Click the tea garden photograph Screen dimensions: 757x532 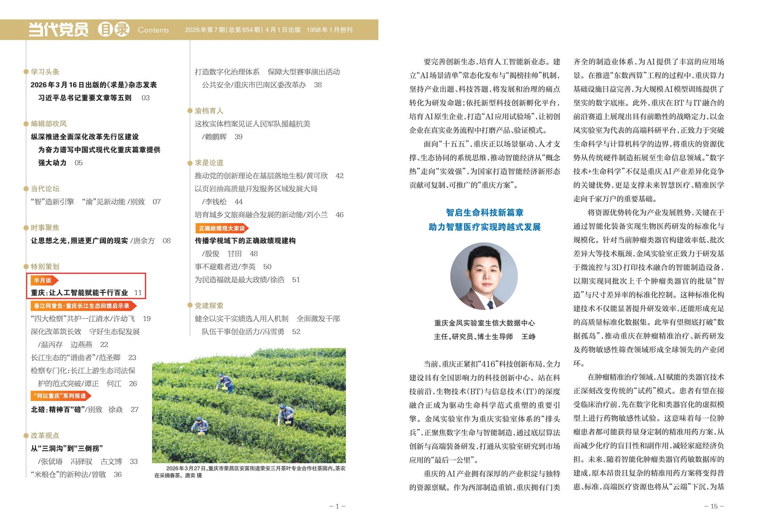[x=249, y=405]
